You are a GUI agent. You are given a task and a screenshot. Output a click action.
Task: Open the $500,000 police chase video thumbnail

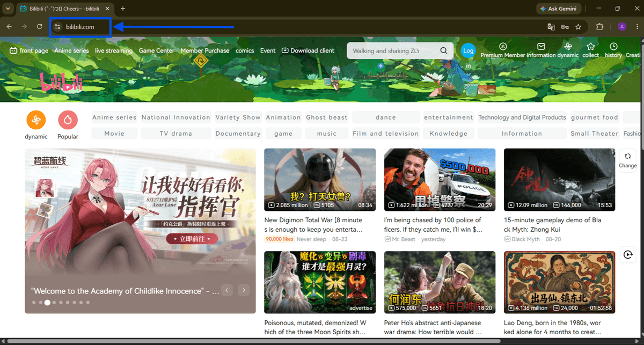click(x=440, y=180)
